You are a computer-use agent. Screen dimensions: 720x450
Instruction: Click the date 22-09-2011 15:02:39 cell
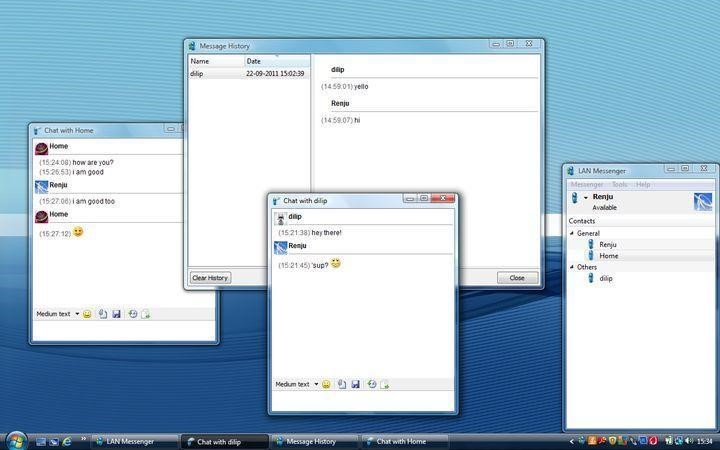(x=275, y=73)
